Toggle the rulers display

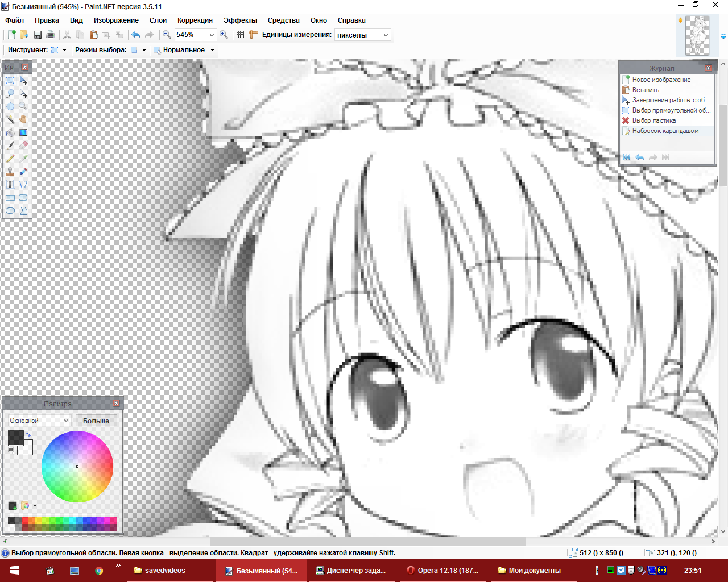pyautogui.click(x=254, y=35)
